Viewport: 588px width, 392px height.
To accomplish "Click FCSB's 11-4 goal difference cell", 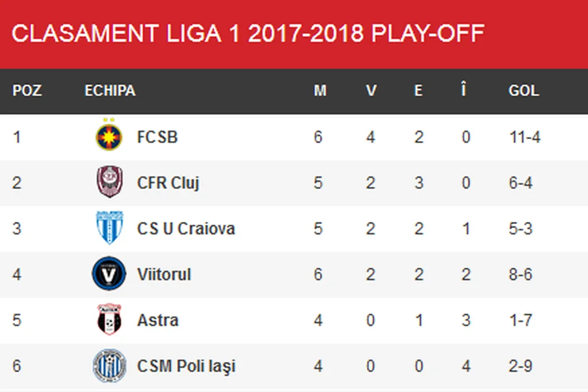I will (x=525, y=137).
